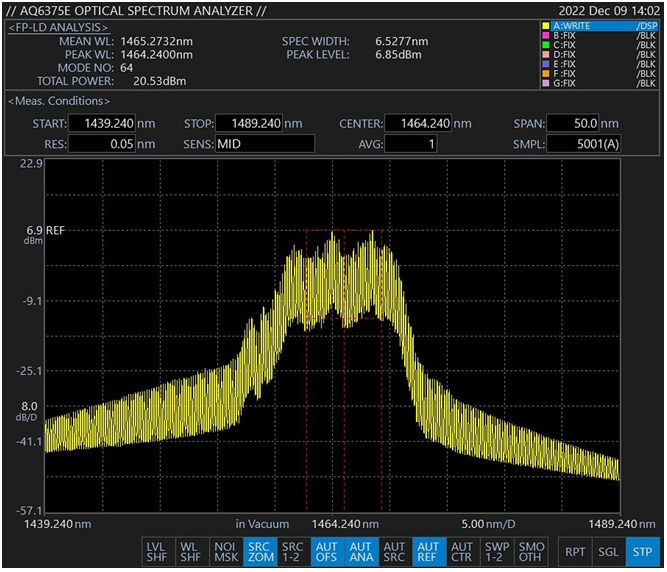Viewport: 667px width, 572px height.
Task: Edit the SPAN value field
Action: (573, 123)
